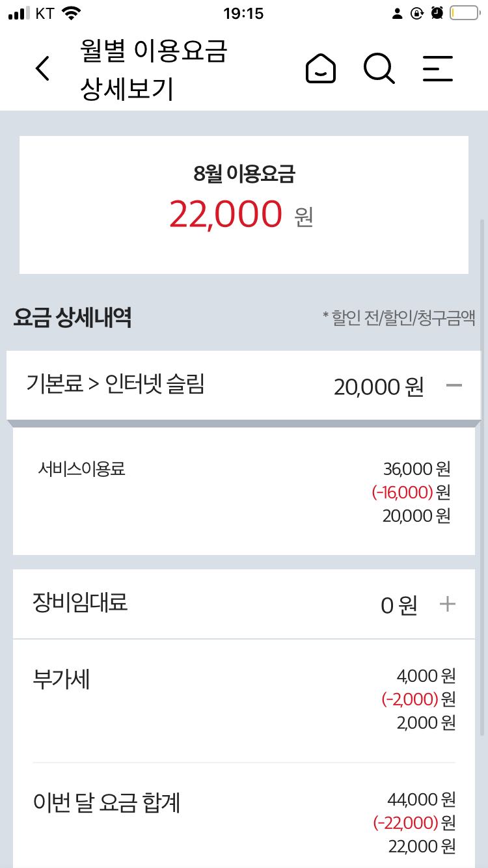Screen dimensions: 488x868
Task: Tap the 22,000 원 total amount
Action: pos(241,215)
